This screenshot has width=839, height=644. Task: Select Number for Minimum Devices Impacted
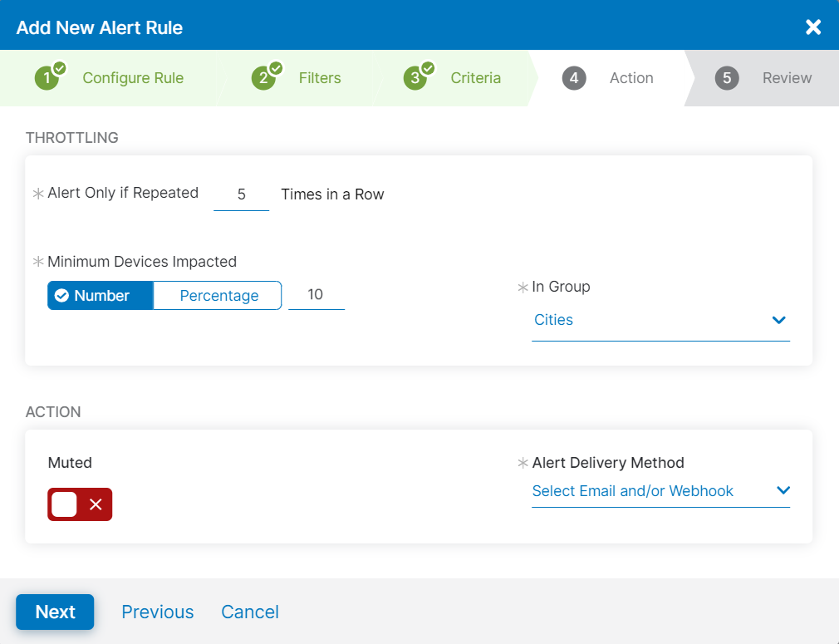pos(100,295)
